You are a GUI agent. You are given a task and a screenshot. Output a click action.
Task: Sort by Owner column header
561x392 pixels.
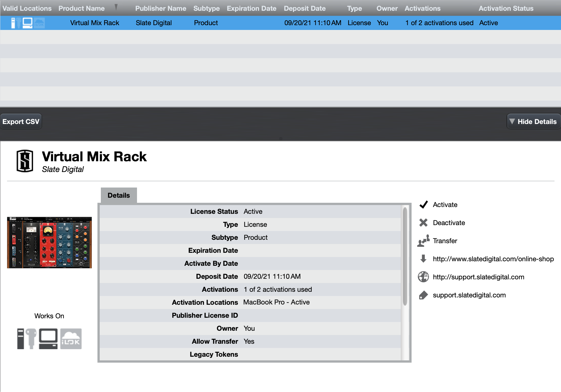(x=387, y=8)
